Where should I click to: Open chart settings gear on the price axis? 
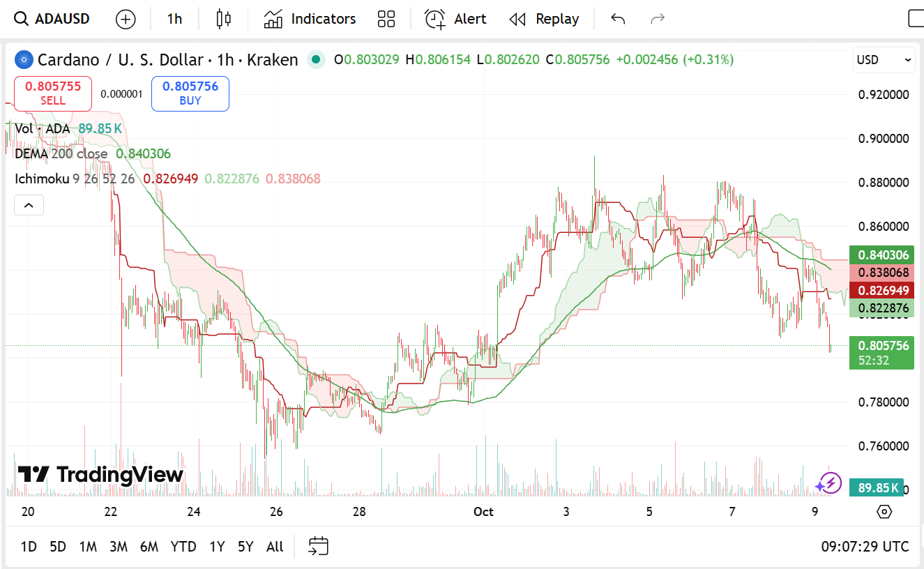coord(884,512)
